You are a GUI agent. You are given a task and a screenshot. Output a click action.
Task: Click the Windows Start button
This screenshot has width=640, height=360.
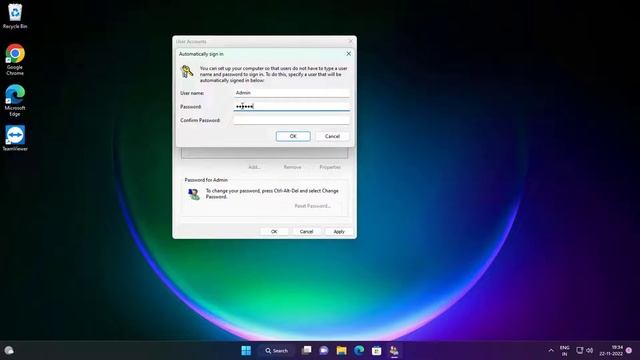(246, 351)
